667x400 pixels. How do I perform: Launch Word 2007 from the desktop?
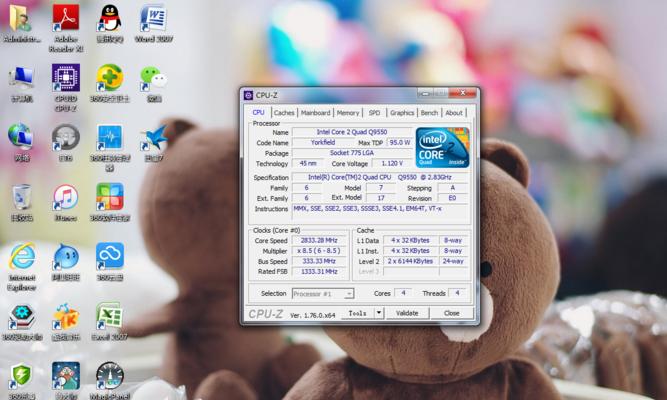154,18
